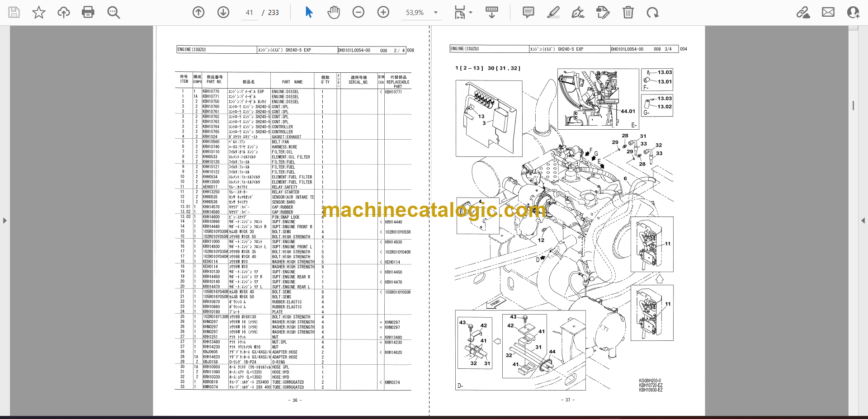Open the sign document pen tool

click(578, 12)
